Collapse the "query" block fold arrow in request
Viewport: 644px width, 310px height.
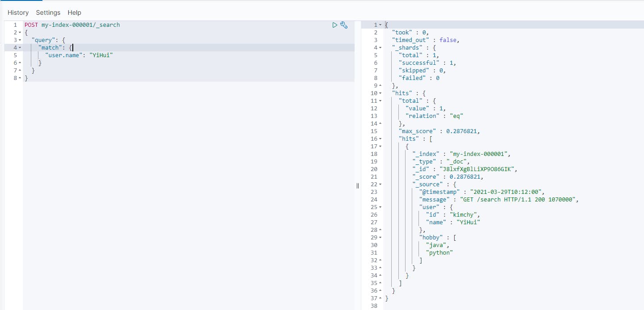click(20, 40)
